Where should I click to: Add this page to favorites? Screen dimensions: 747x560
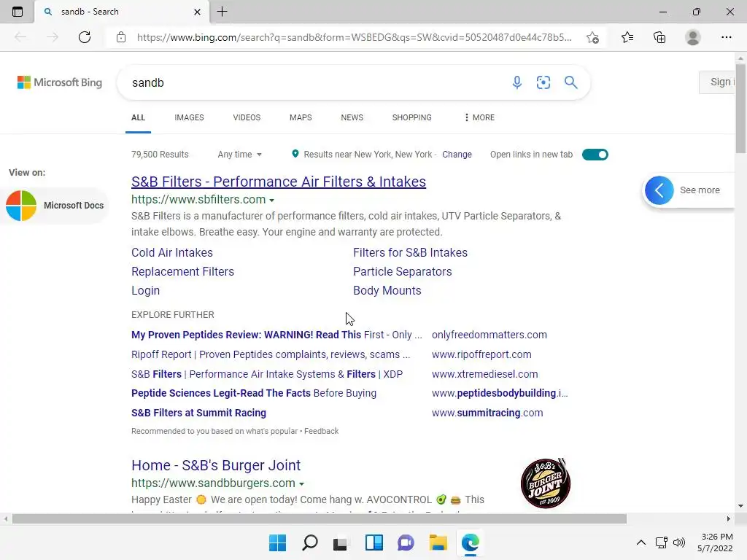[592, 37]
